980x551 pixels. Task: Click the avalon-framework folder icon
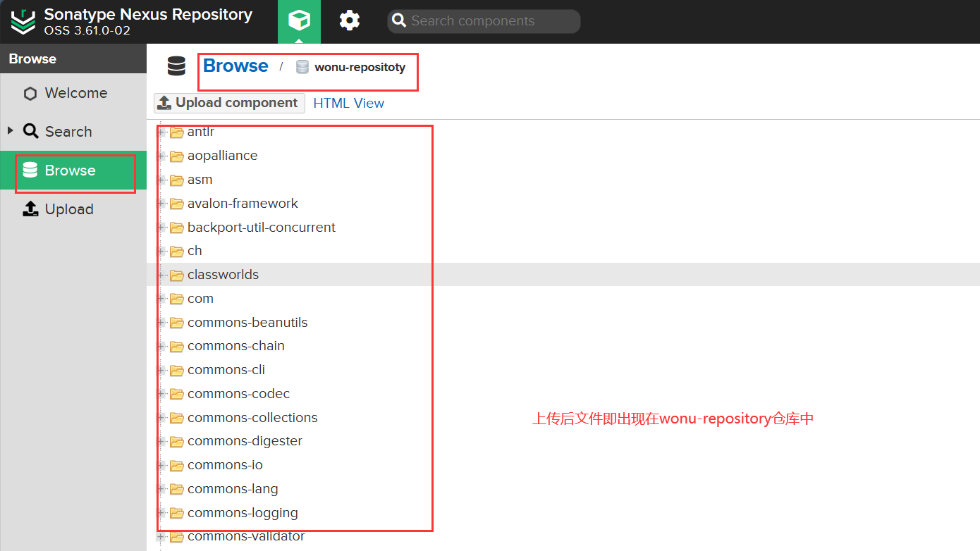click(x=176, y=204)
